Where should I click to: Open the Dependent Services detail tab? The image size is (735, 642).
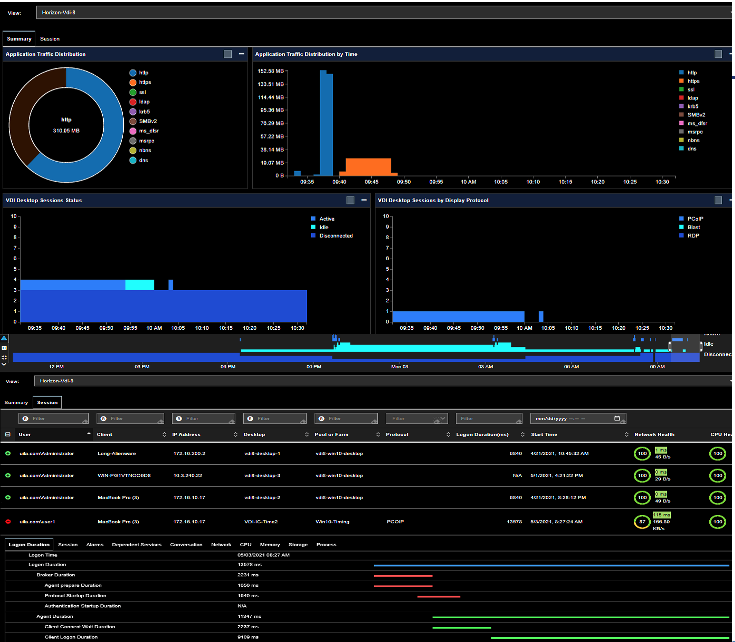(x=135, y=545)
